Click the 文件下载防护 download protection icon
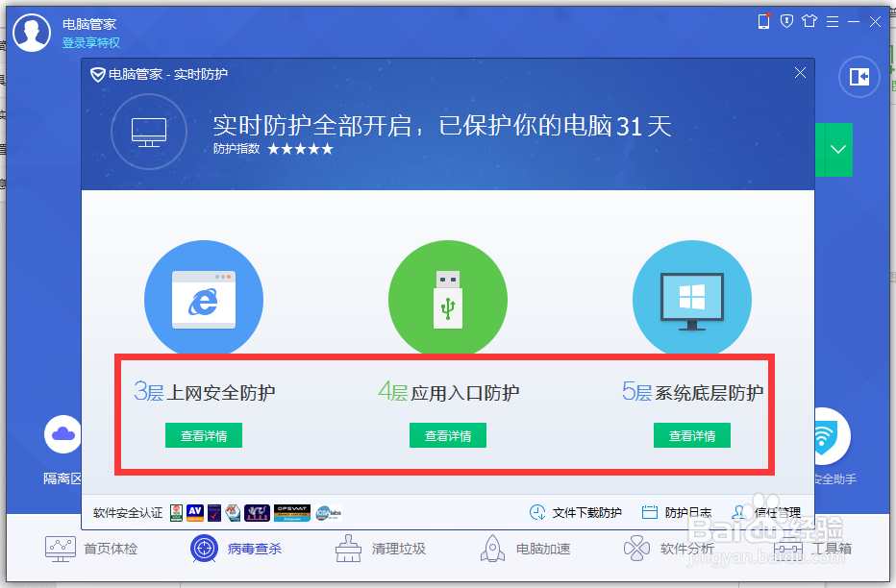 (539, 512)
